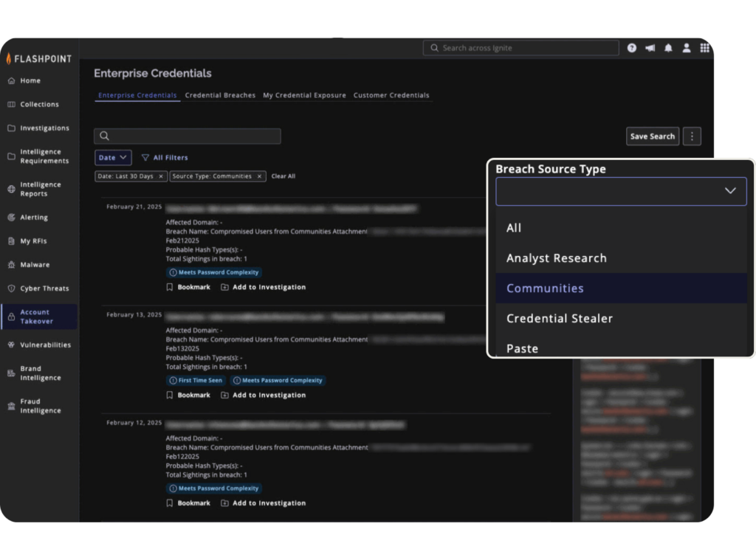This screenshot has height=560, width=756.
Task: Select the Enterprise Credentials tab
Action: [137, 95]
